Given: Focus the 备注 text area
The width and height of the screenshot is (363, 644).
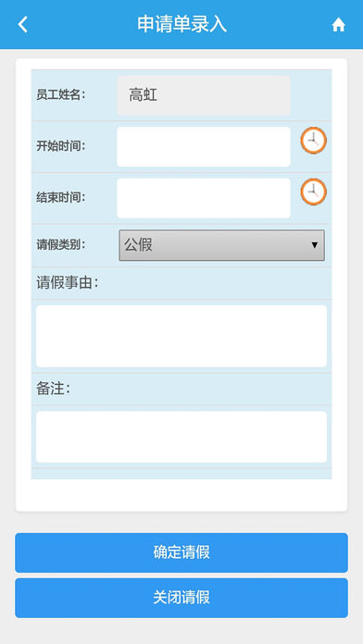Looking at the screenshot, I should [x=181, y=437].
